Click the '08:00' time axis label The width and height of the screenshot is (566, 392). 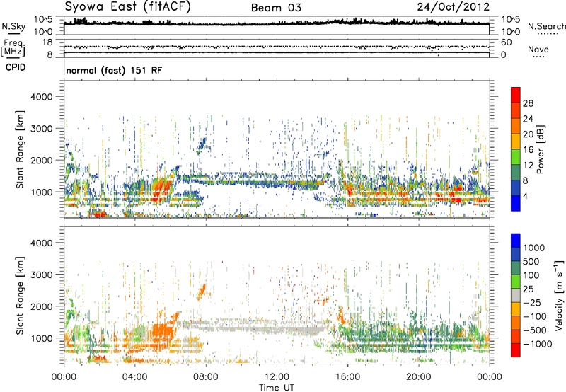click(206, 377)
